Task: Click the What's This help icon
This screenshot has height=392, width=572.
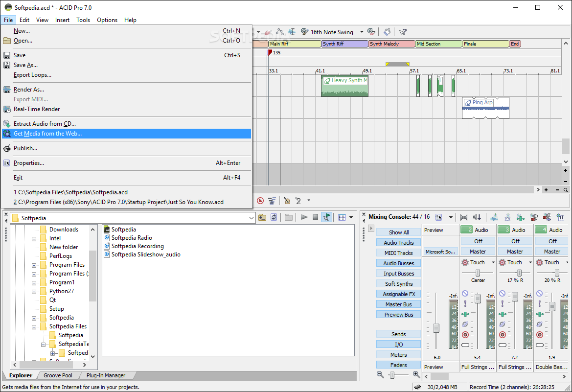Action: 403,32
